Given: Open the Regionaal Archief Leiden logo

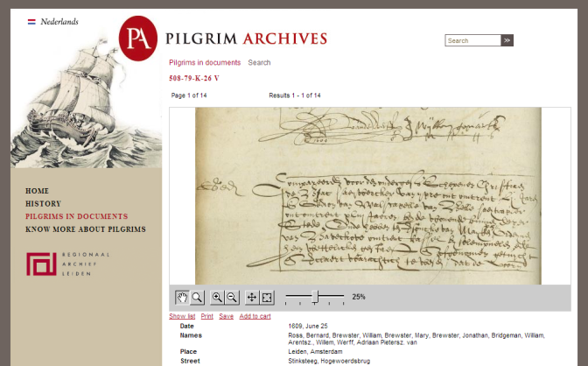Looking at the screenshot, I should tap(68, 264).
